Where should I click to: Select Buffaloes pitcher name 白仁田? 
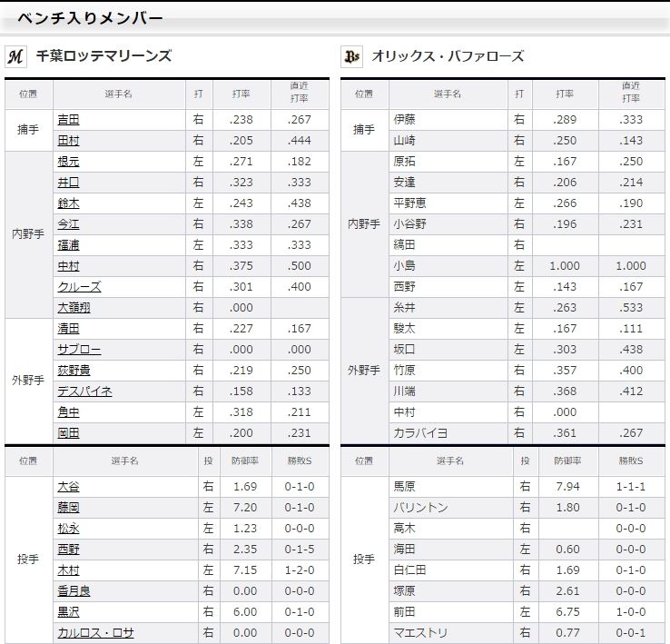pos(409,570)
